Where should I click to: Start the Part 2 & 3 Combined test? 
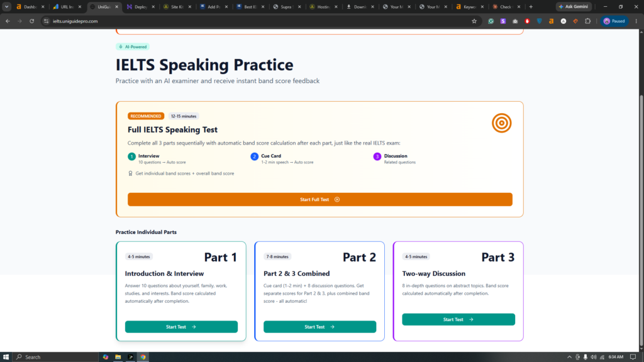(319, 327)
